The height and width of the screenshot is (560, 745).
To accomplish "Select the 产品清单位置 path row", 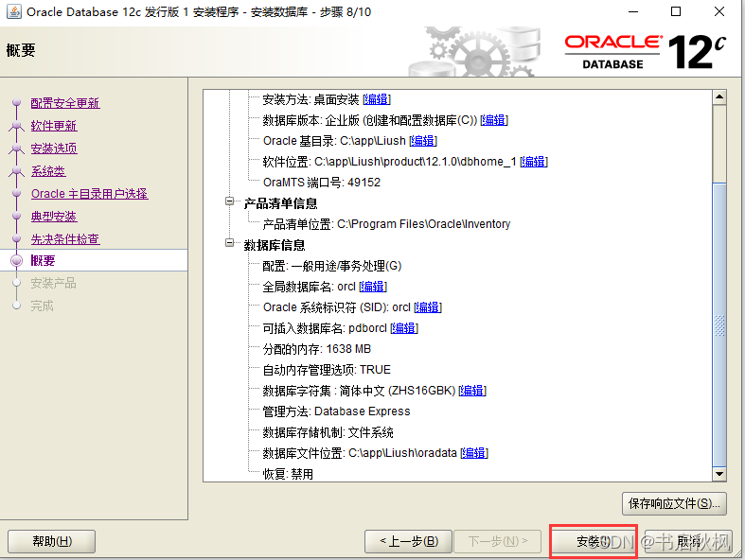I will click(386, 224).
